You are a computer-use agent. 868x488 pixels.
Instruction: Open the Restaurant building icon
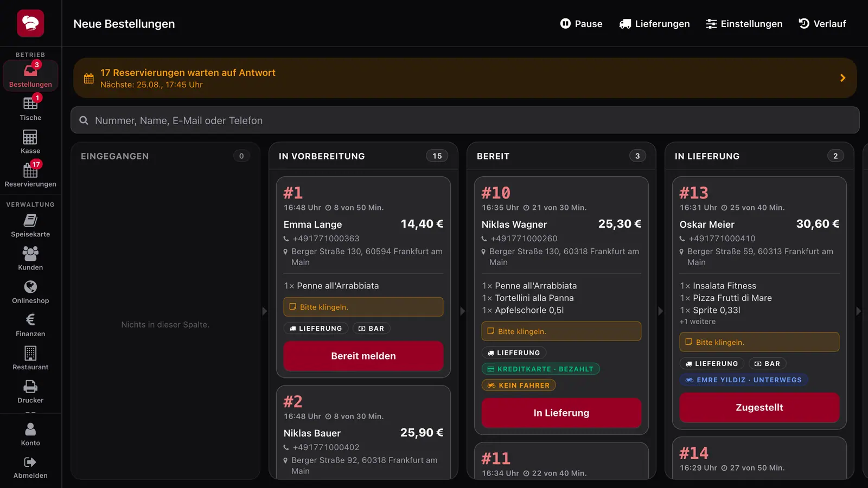point(30,353)
